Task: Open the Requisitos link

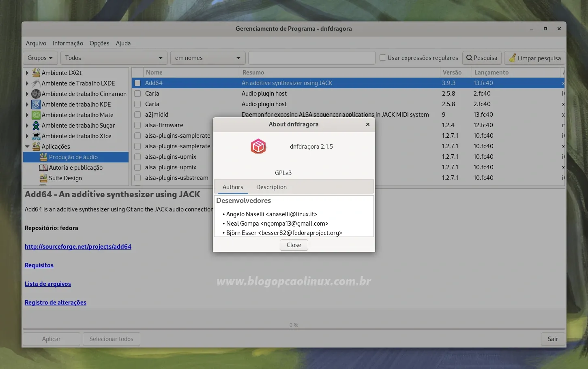Action: 39,265
